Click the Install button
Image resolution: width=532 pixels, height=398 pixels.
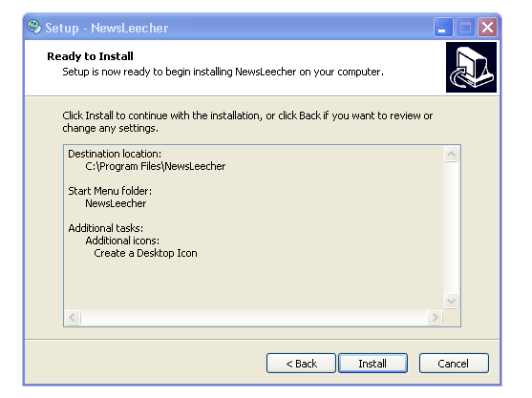[372, 363]
